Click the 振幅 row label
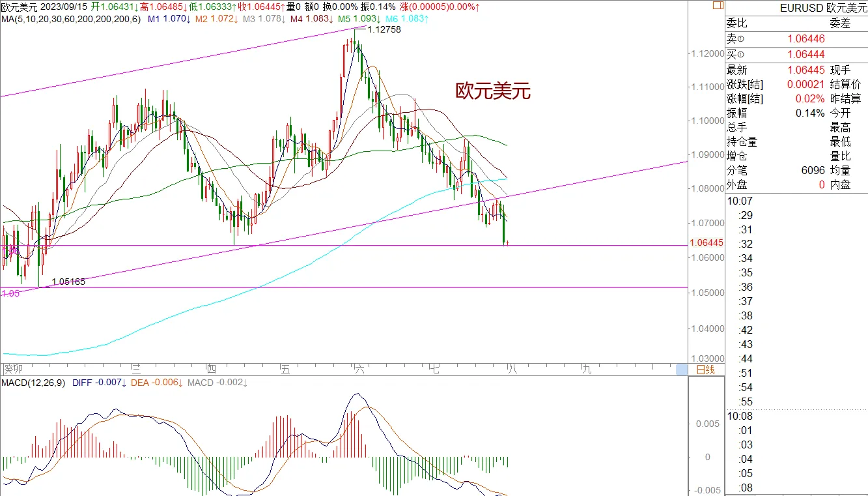Image resolution: width=868 pixels, height=496 pixels. (737, 113)
